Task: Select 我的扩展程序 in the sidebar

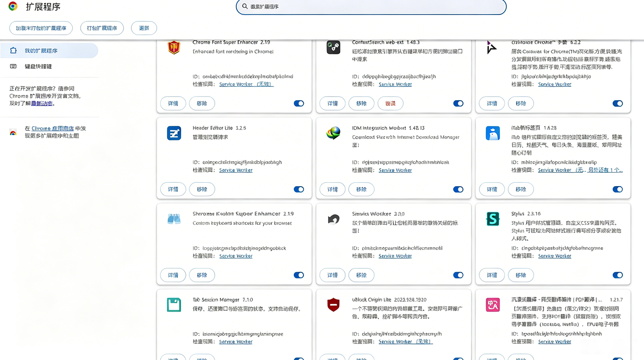Action: pos(49,51)
